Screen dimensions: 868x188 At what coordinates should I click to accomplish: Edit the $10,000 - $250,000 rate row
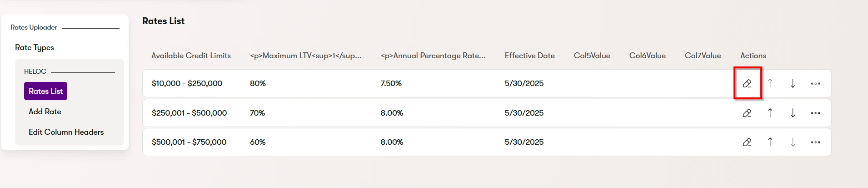(x=747, y=83)
